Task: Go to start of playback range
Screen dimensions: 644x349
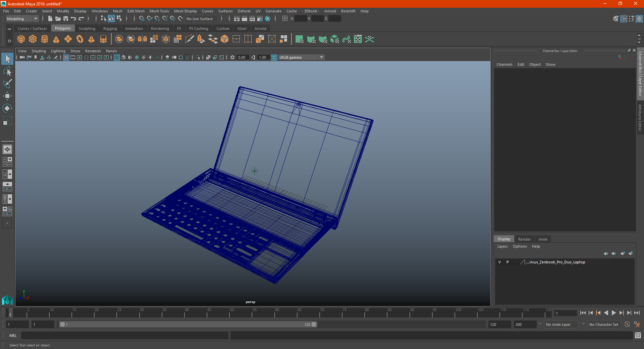Action: [x=583, y=313]
